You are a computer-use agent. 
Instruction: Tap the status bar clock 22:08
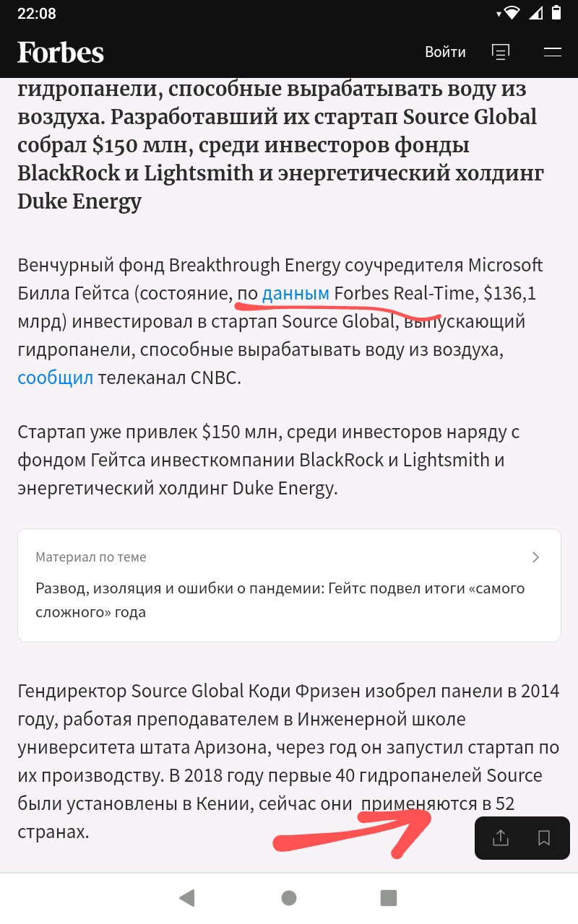36,13
